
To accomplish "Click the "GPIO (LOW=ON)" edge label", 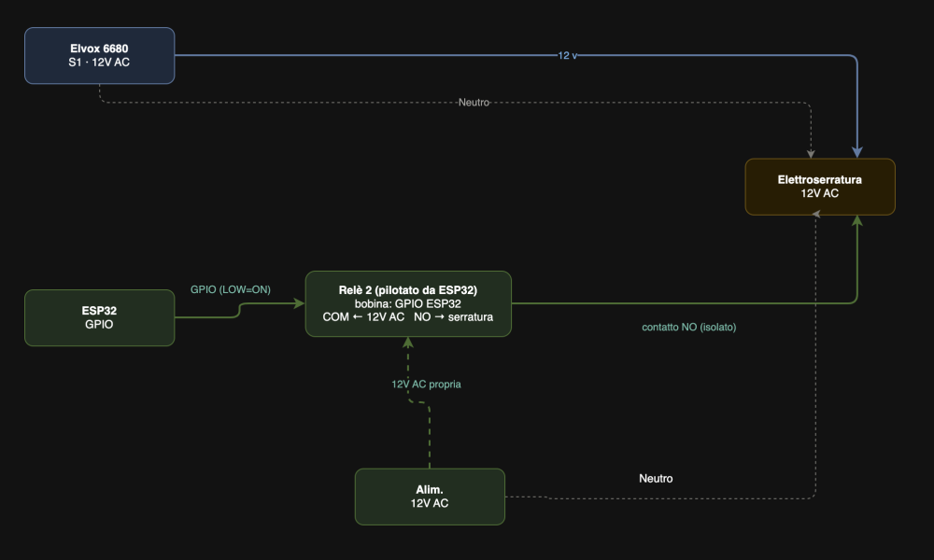I will [230, 289].
